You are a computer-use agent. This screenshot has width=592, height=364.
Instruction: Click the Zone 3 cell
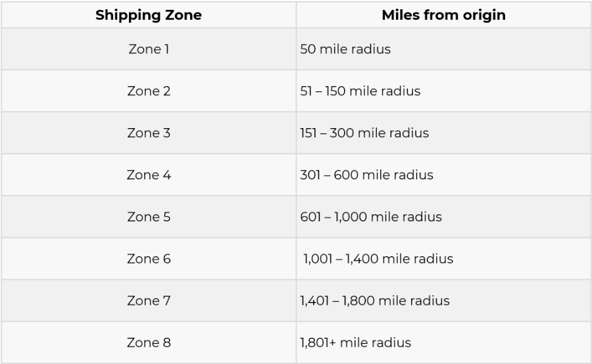(148, 133)
